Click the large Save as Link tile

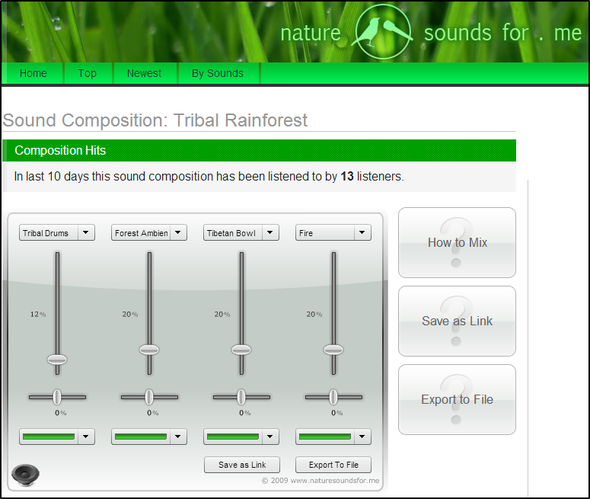click(x=457, y=321)
